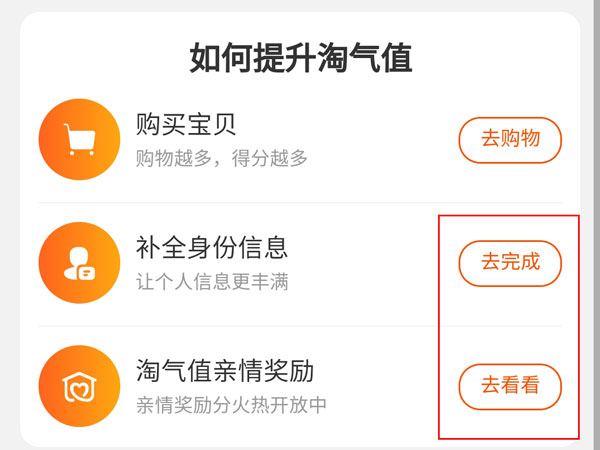Tap the identity profile icon
The image size is (600, 450).
pos(79,263)
